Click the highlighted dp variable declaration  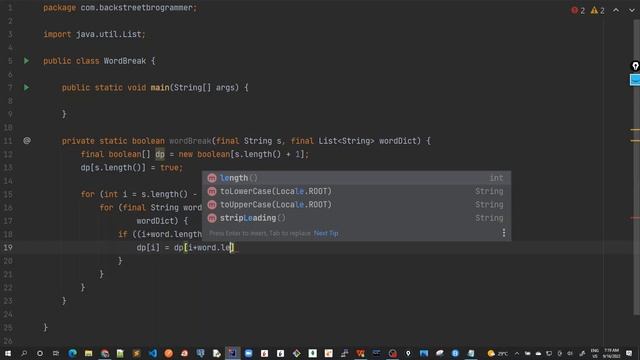[160, 154]
